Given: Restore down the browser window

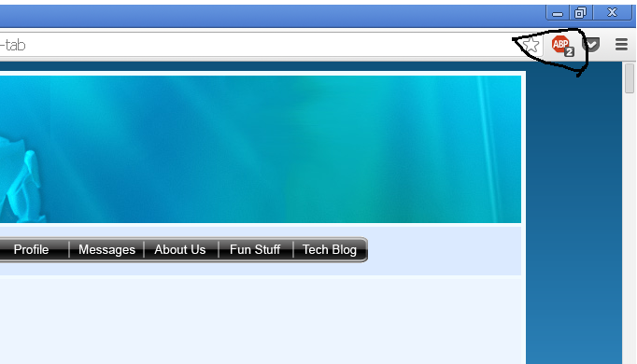Looking at the screenshot, I should pyautogui.click(x=581, y=13).
